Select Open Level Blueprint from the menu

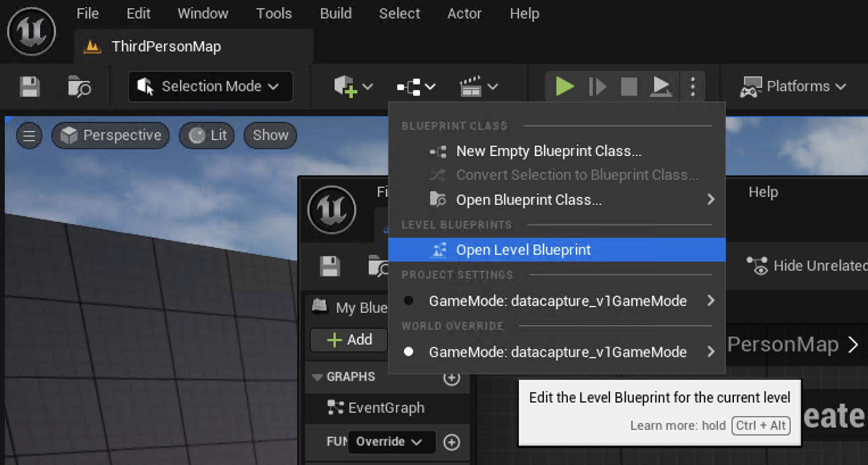(523, 250)
